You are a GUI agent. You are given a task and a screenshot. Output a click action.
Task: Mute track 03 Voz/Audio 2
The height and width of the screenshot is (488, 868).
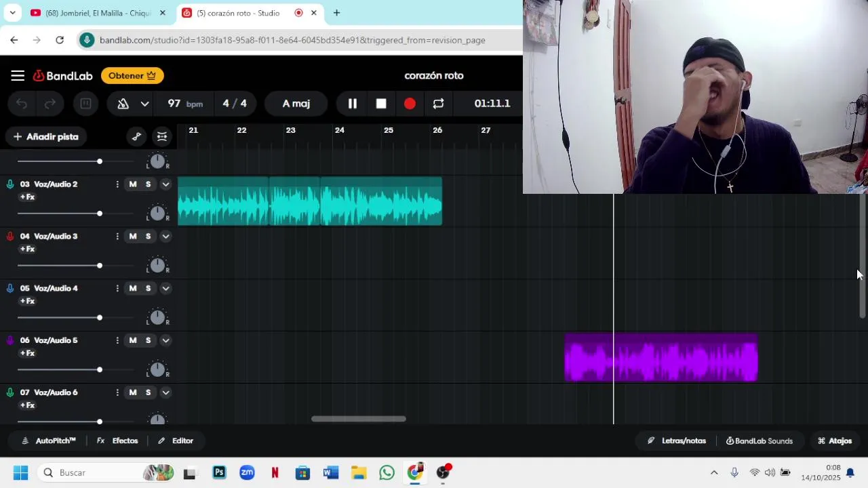133,184
